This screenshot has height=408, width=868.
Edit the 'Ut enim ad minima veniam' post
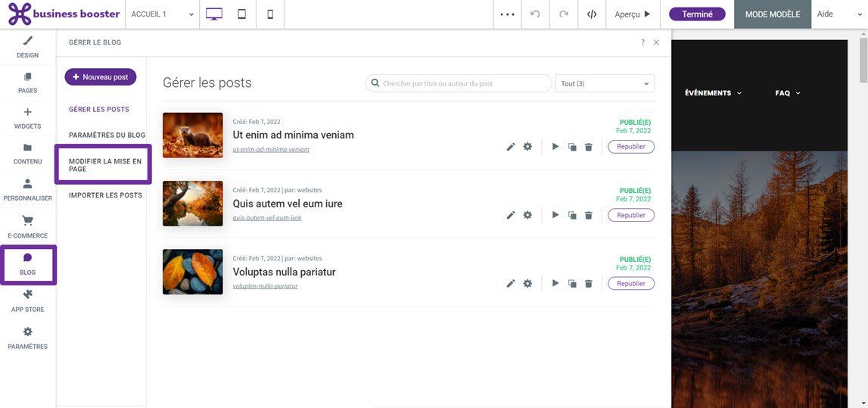pyautogui.click(x=511, y=147)
